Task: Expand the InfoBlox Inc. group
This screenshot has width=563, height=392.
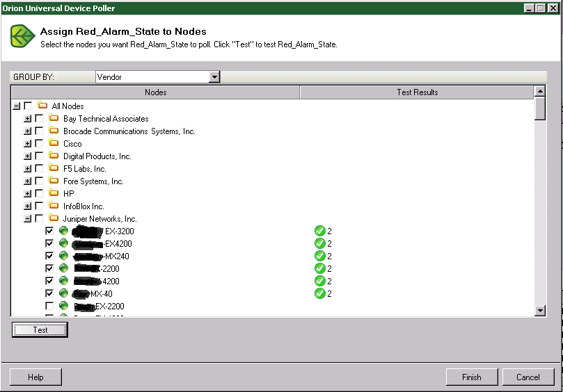Action: click(x=28, y=206)
